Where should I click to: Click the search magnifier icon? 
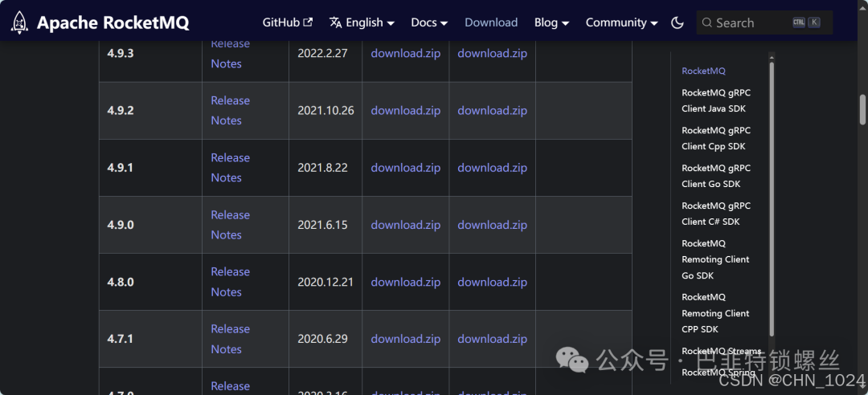click(707, 22)
